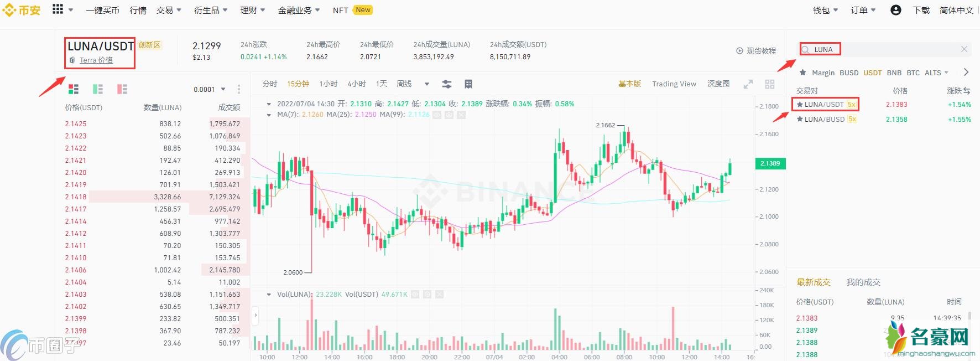
Task: Open the 交易 dropdown menu
Action: pyautogui.click(x=169, y=10)
